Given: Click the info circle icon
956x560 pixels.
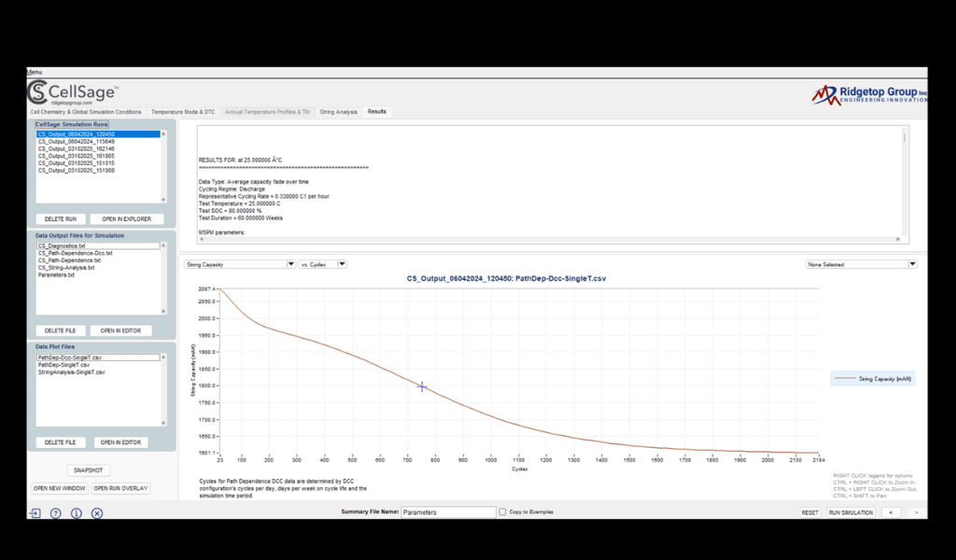Looking at the screenshot, I should 76,513.
